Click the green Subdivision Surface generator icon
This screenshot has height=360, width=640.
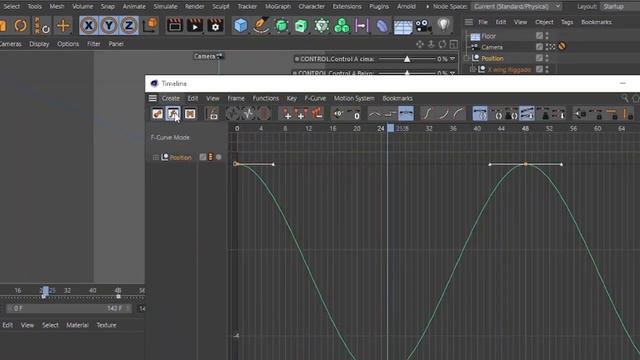(281, 26)
